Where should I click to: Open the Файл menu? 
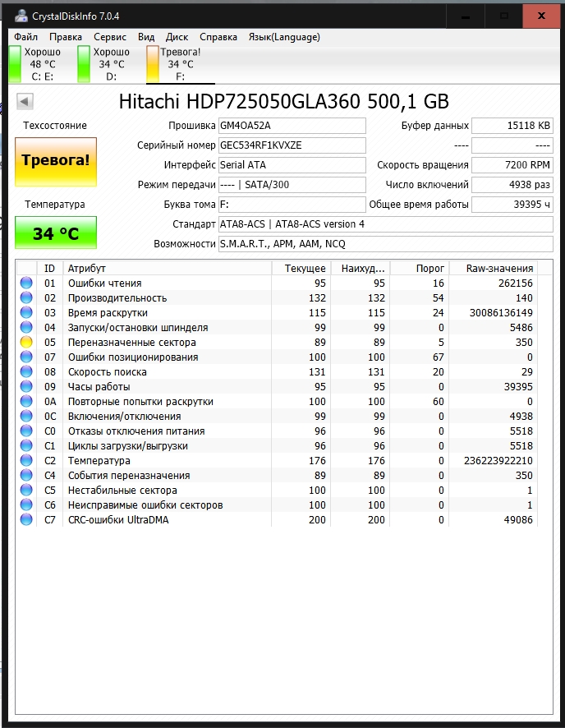pyautogui.click(x=25, y=37)
